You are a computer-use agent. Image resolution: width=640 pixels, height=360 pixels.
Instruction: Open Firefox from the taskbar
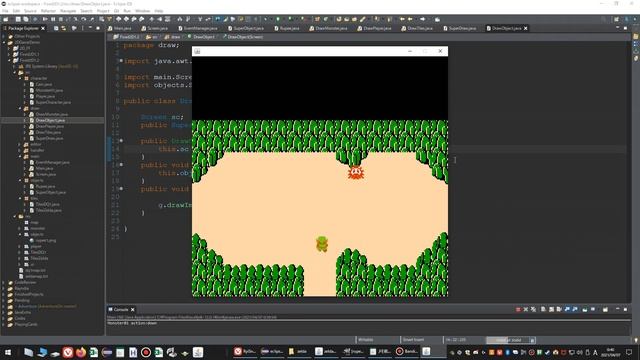point(81,352)
